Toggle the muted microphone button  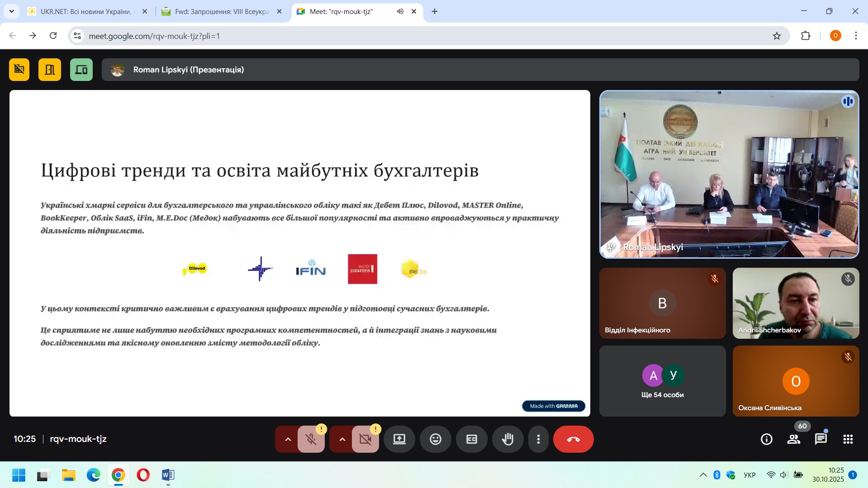coord(311,439)
